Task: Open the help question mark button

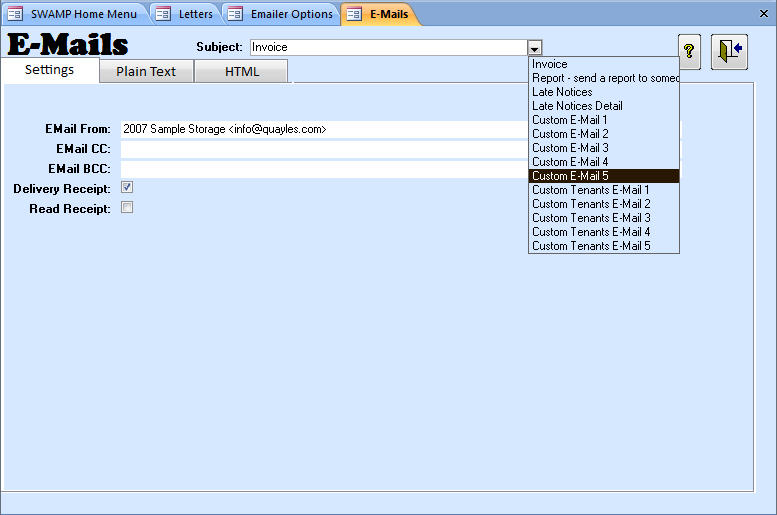Action: tap(689, 52)
